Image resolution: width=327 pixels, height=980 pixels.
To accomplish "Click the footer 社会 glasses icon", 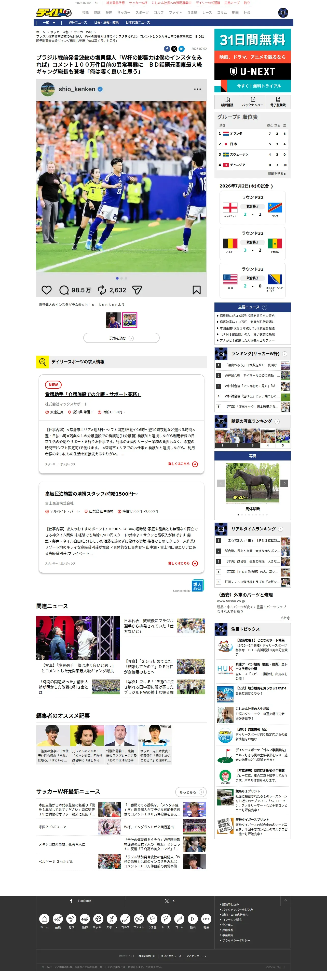I will click(206, 919).
